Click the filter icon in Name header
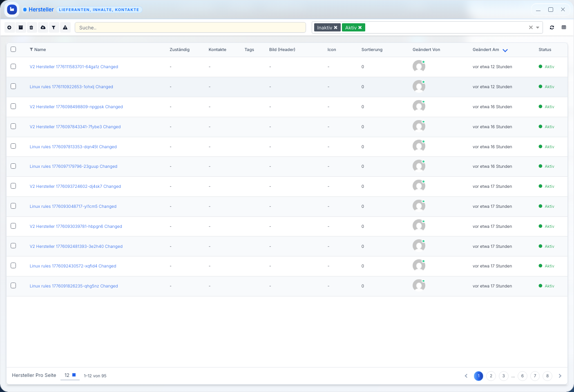 pyautogui.click(x=31, y=49)
